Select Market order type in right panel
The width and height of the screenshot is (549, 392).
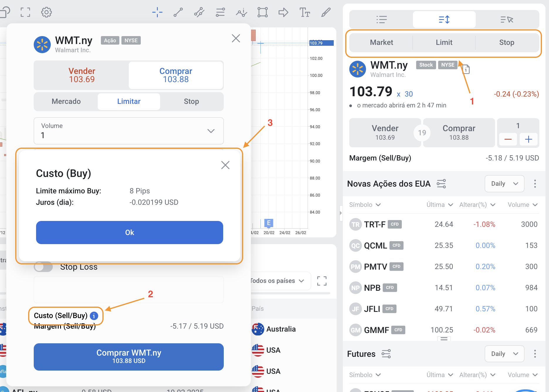[x=381, y=43]
